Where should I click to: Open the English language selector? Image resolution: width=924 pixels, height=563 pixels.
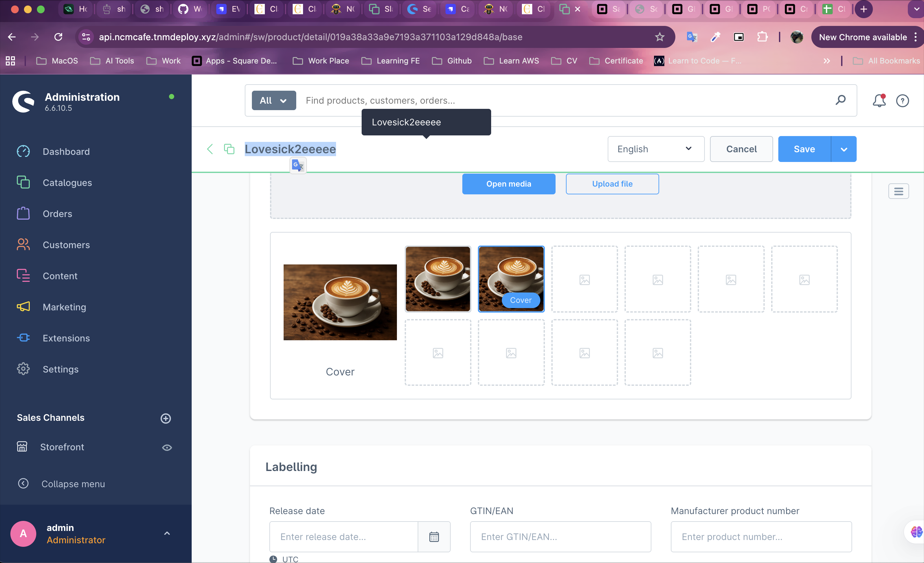[x=656, y=149]
